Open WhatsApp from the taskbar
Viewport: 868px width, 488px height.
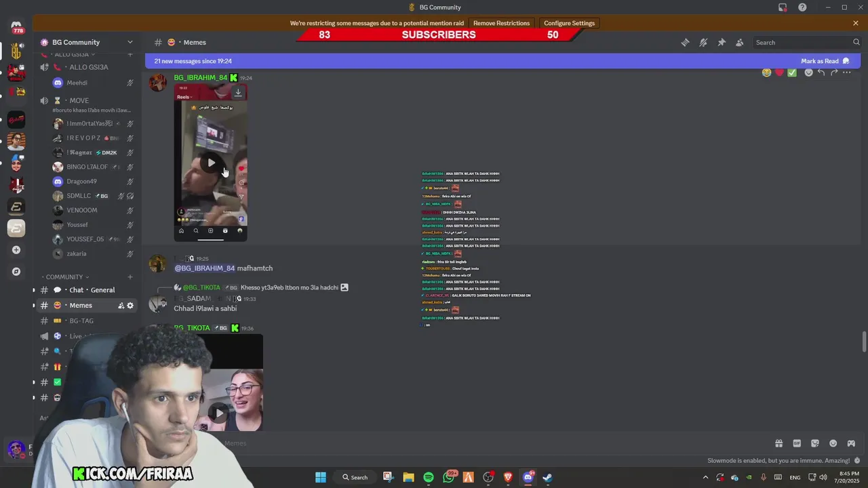click(x=448, y=477)
